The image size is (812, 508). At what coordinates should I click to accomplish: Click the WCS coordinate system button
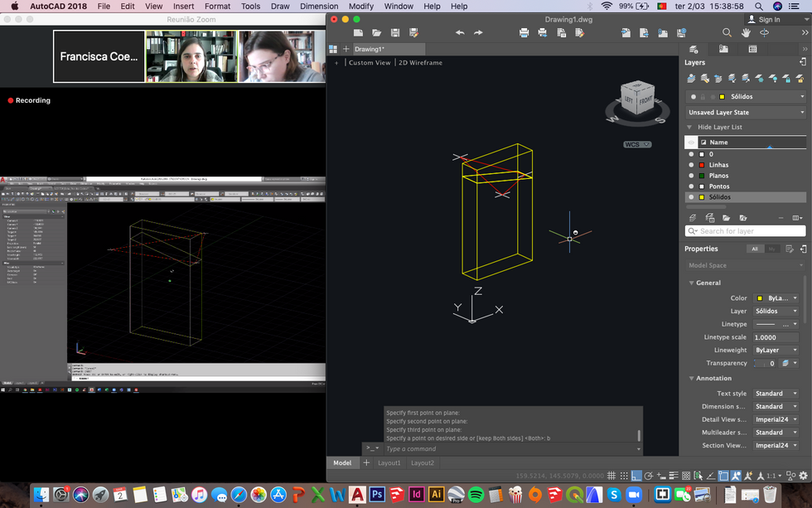tap(637, 144)
